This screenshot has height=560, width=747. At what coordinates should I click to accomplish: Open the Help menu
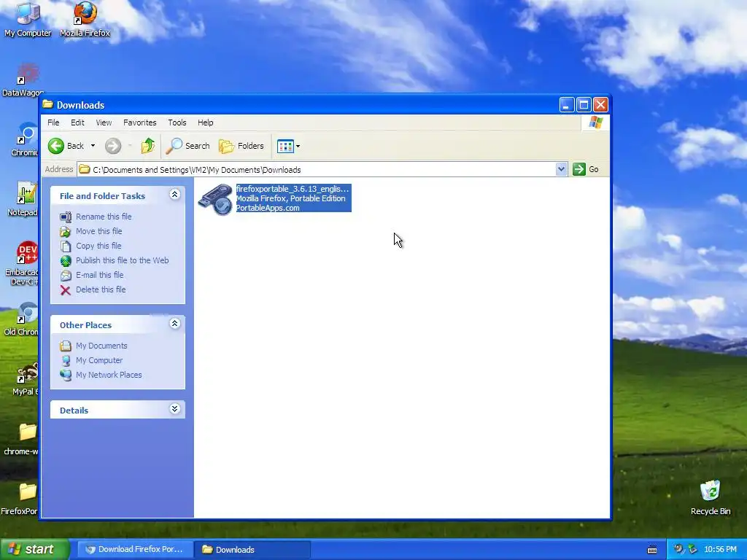(205, 122)
